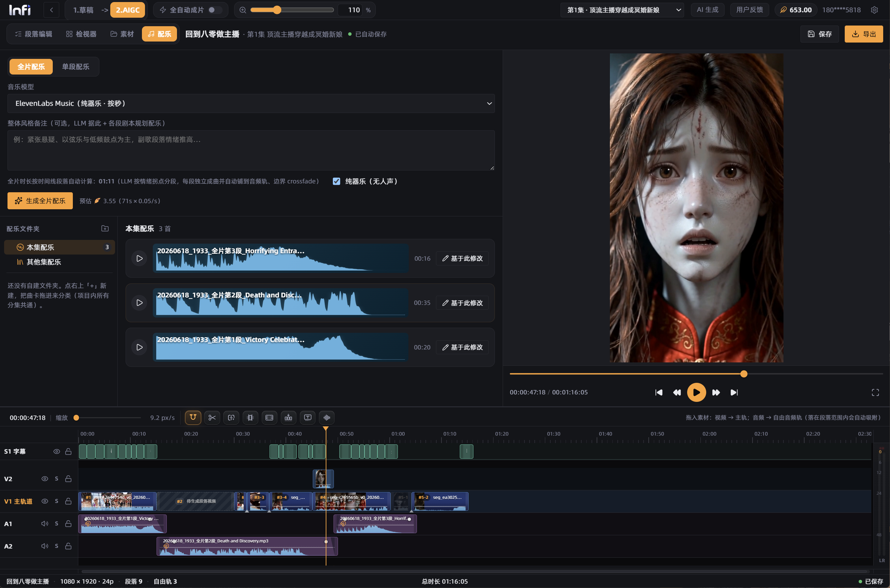
Task: Click 基于此修改 for the Horrifying Entra track
Action: pos(462,258)
